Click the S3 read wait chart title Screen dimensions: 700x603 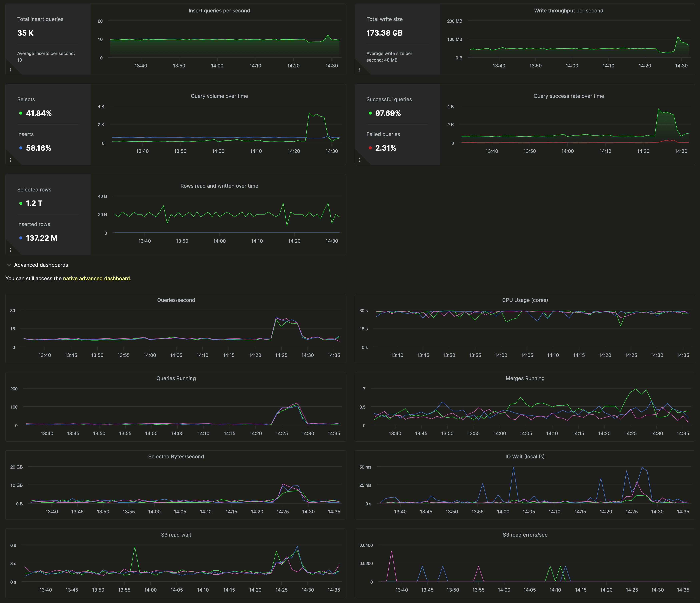(x=176, y=535)
